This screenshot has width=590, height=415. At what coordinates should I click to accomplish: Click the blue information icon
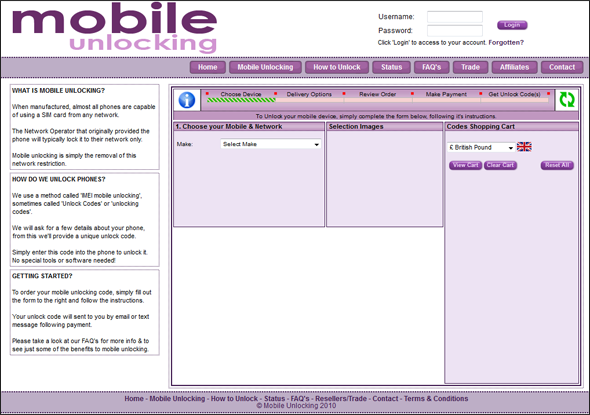[187, 100]
